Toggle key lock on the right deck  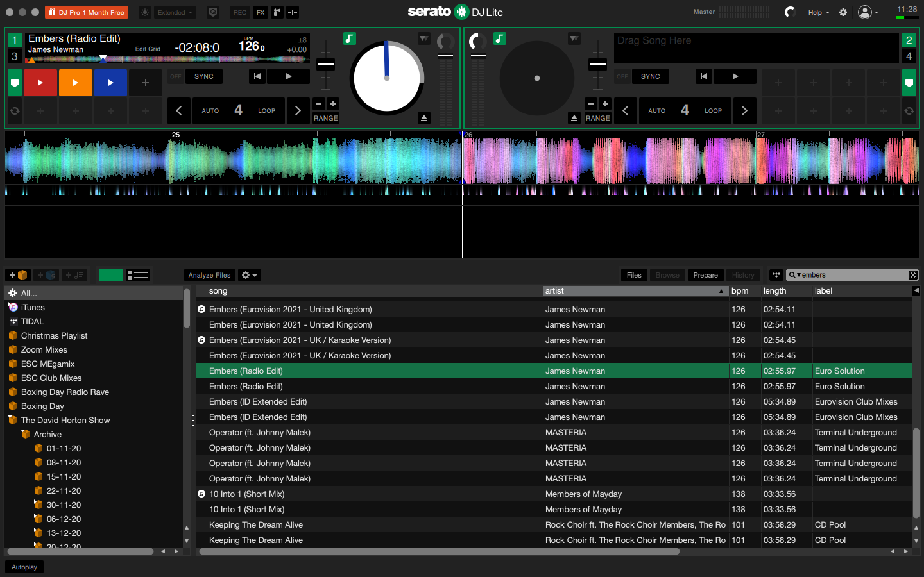(x=500, y=38)
